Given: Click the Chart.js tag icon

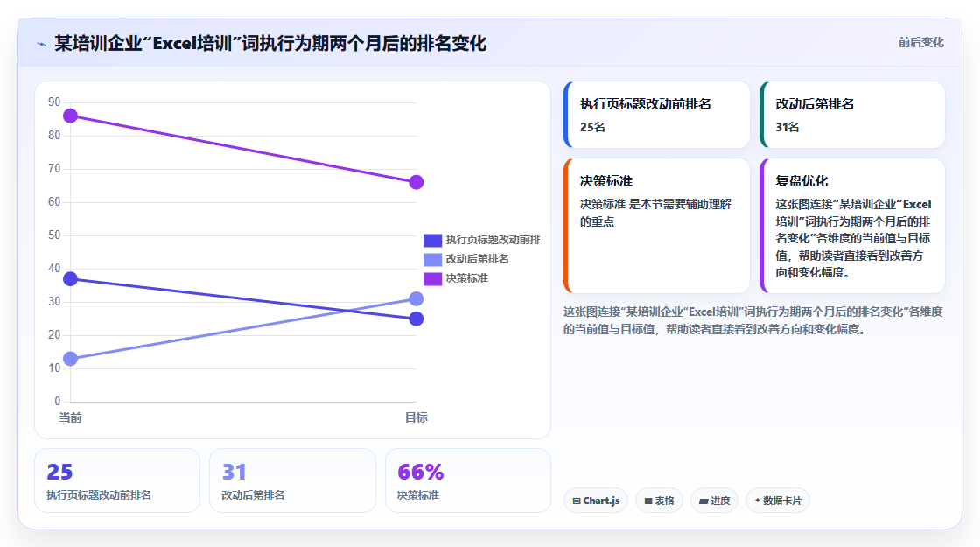Looking at the screenshot, I should (577, 501).
